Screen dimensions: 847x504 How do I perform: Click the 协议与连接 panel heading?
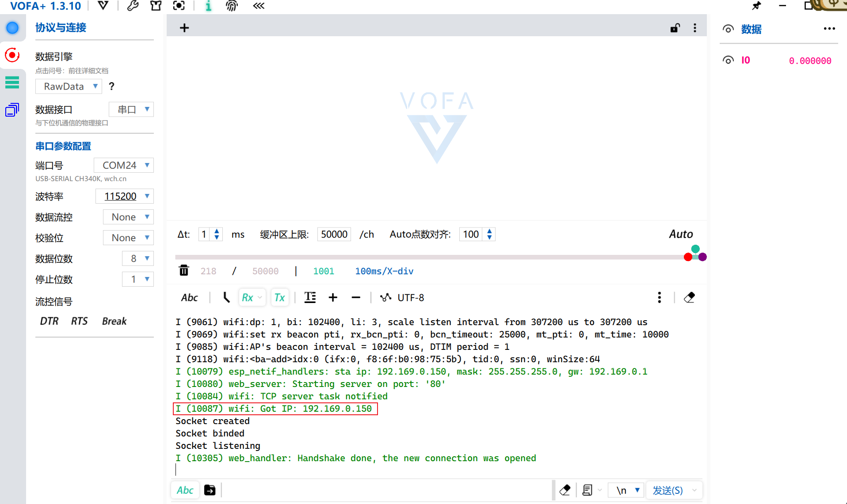(61, 27)
